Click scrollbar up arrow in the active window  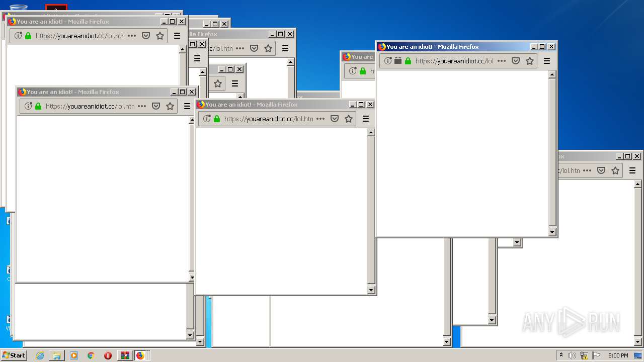tap(552, 74)
